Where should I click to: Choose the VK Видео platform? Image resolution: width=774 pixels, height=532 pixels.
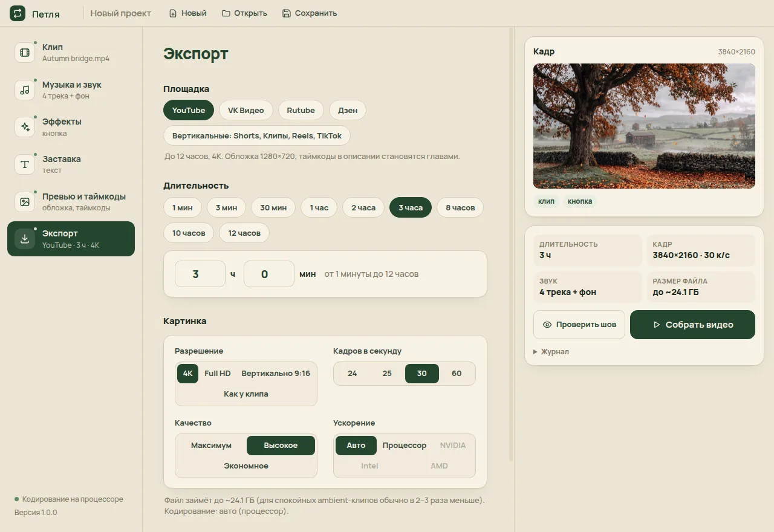[246, 110]
